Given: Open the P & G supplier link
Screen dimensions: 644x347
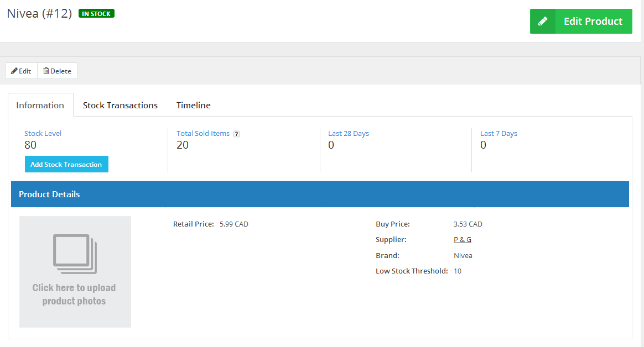Looking at the screenshot, I should click(x=463, y=240).
